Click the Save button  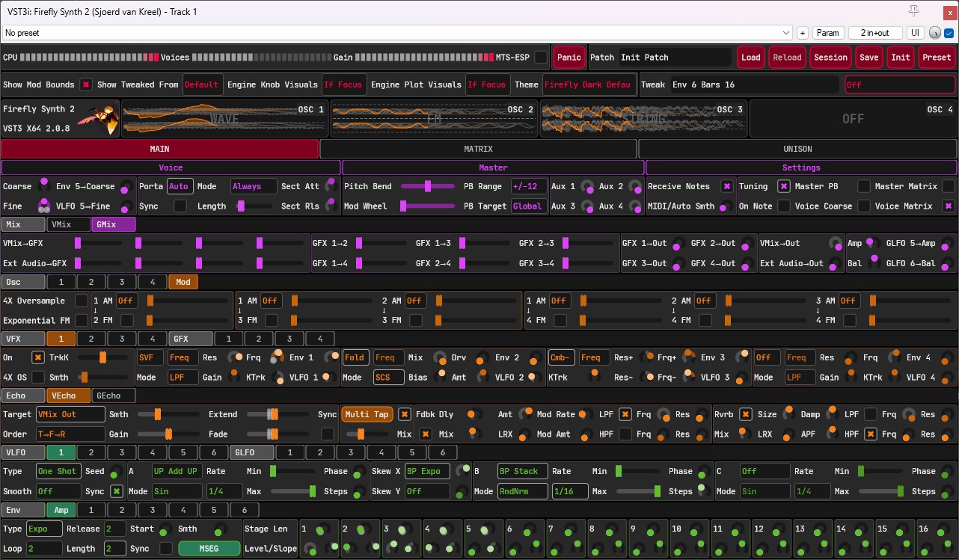pos(868,57)
